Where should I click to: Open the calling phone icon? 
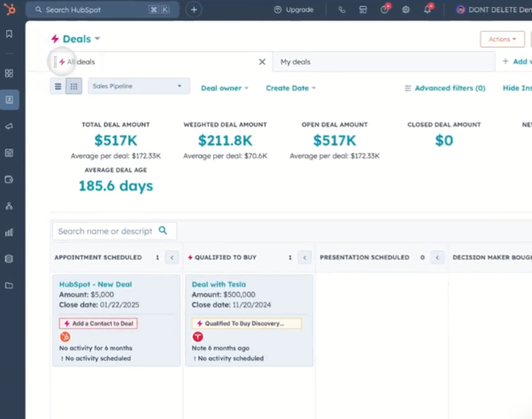click(342, 10)
